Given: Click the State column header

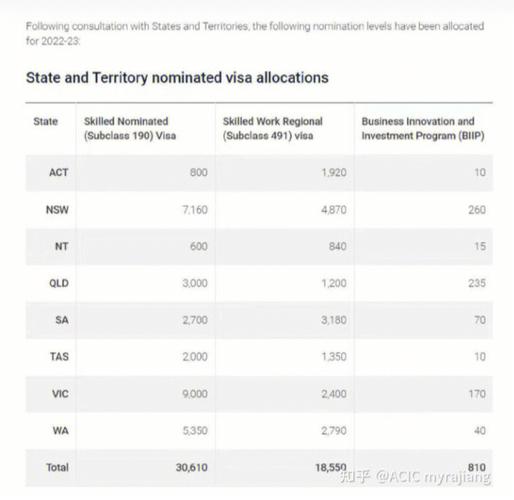Looking at the screenshot, I should tap(46, 122).
